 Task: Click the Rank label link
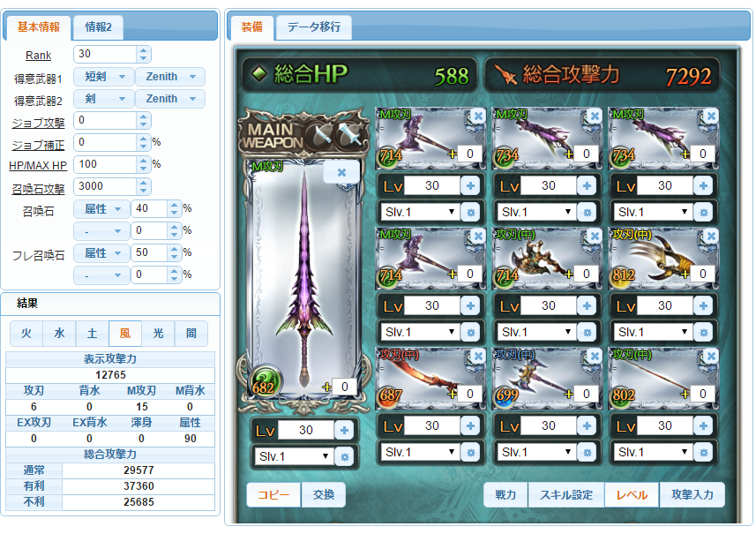point(38,56)
